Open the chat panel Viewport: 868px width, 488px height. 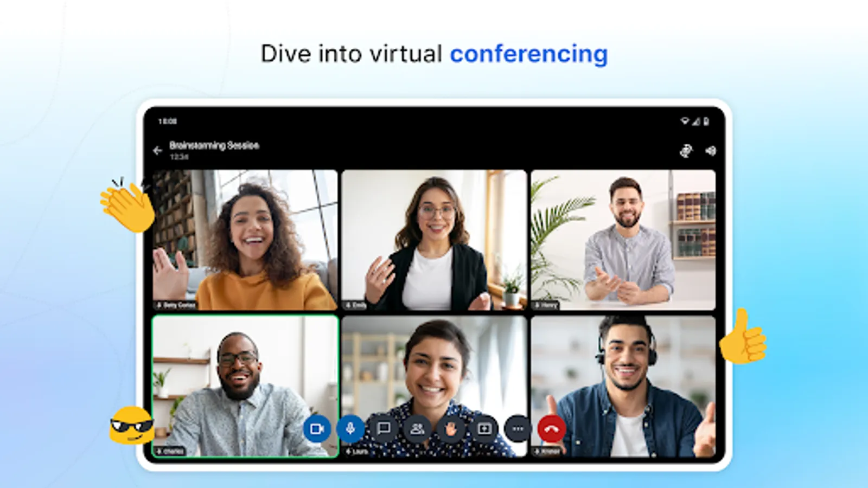tap(384, 429)
